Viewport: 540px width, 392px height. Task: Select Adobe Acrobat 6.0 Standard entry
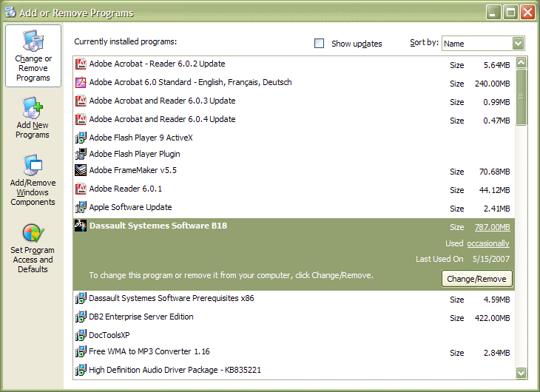pos(294,83)
